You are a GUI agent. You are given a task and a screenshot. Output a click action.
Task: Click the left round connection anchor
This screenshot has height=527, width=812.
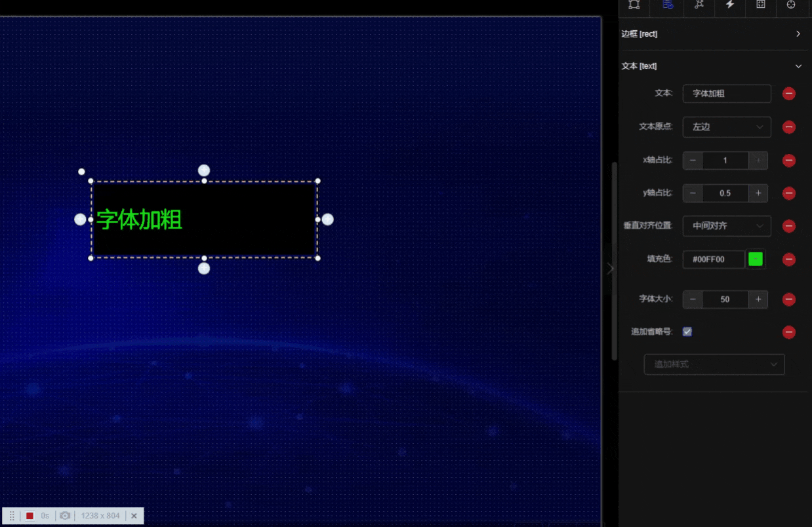point(80,220)
